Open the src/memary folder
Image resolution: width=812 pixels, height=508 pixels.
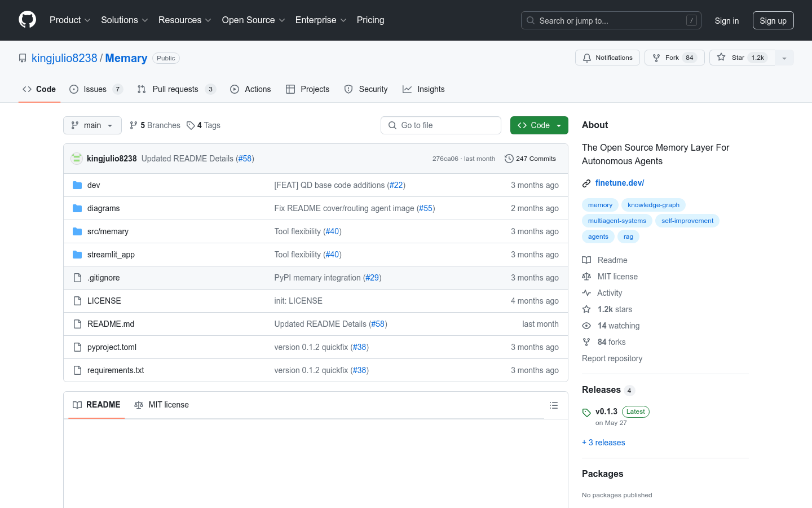pos(108,231)
